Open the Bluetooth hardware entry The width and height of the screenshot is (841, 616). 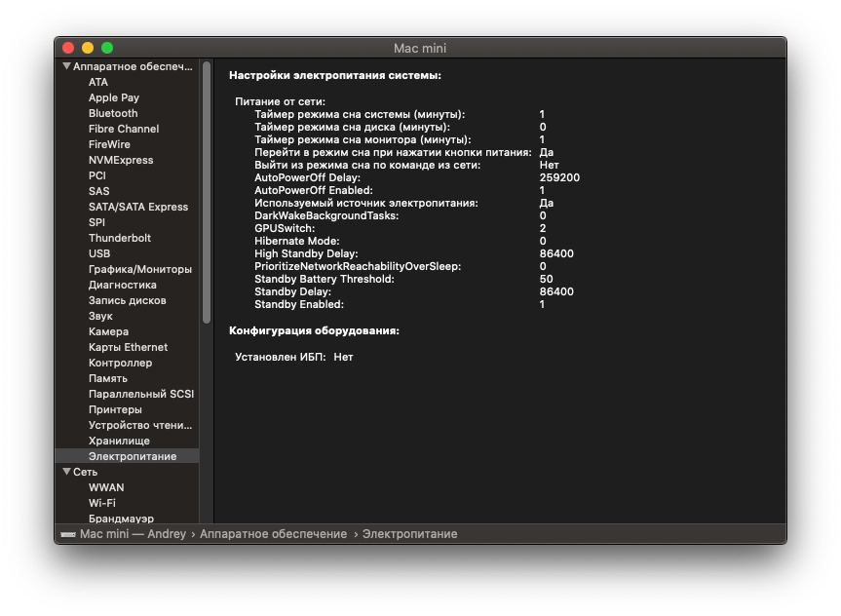coord(113,113)
